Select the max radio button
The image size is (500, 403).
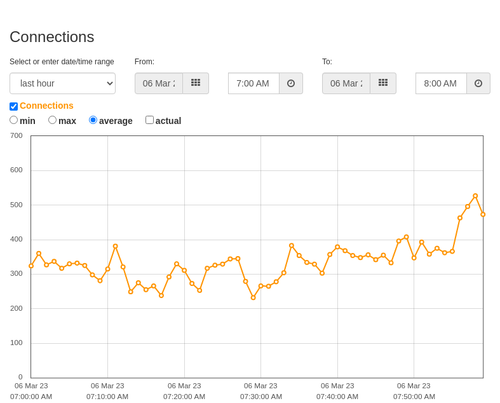[x=52, y=120]
